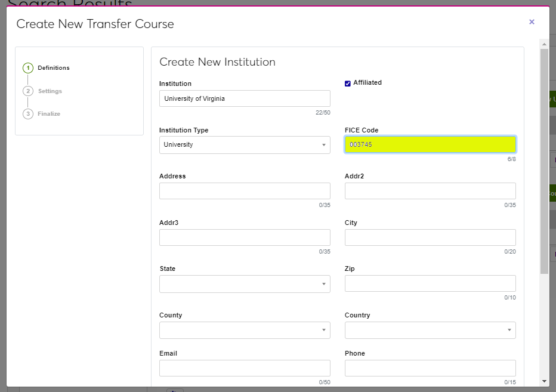Open the Institution Type dropdown
Screen dimensions: 556x392
245,145
